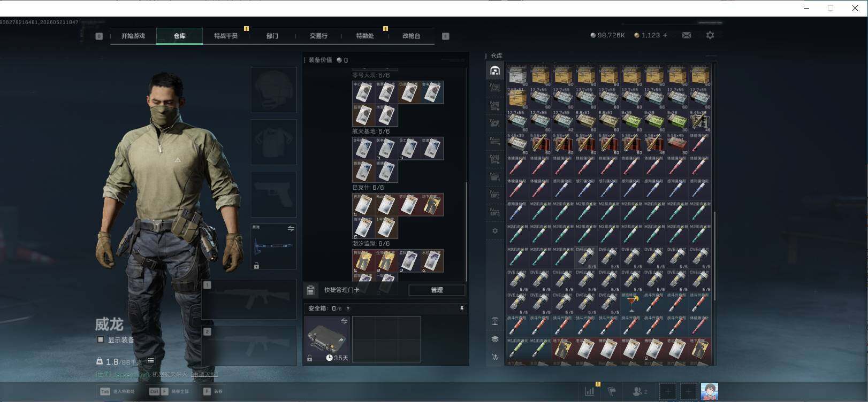Click the lock icon on the melee slot
This screenshot has width=868, height=402.
(256, 266)
